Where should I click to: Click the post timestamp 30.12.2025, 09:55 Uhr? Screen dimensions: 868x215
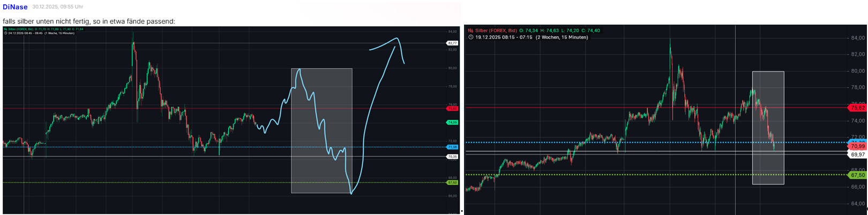(x=57, y=7)
